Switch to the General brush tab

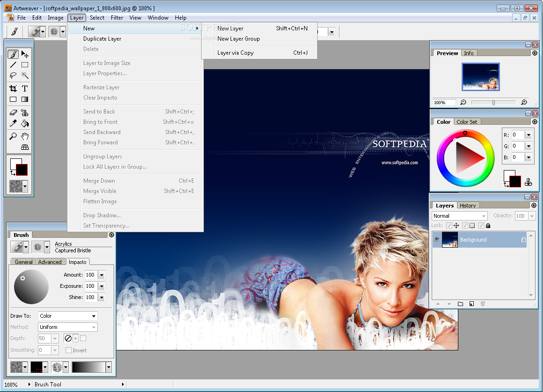[x=23, y=262]
